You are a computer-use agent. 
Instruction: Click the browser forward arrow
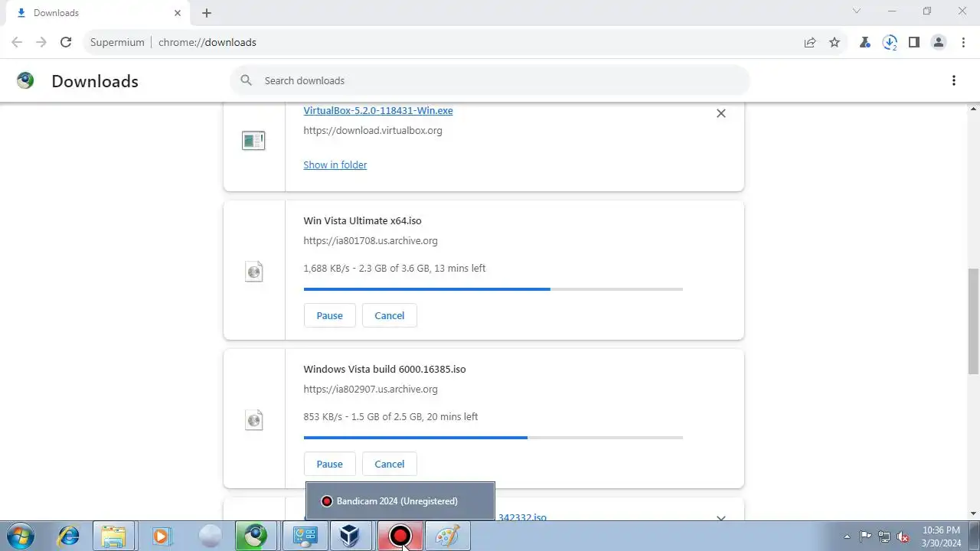tap(41, 42)
